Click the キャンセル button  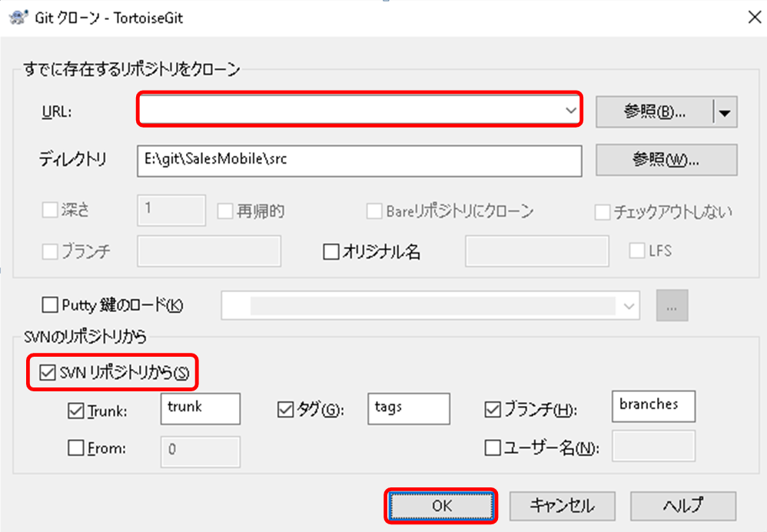(562, 506)
